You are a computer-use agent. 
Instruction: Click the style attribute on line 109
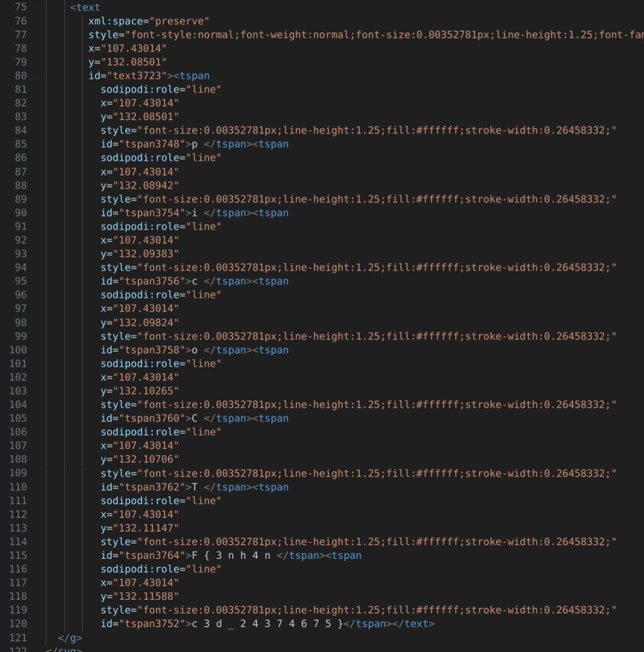coord(358,473)
